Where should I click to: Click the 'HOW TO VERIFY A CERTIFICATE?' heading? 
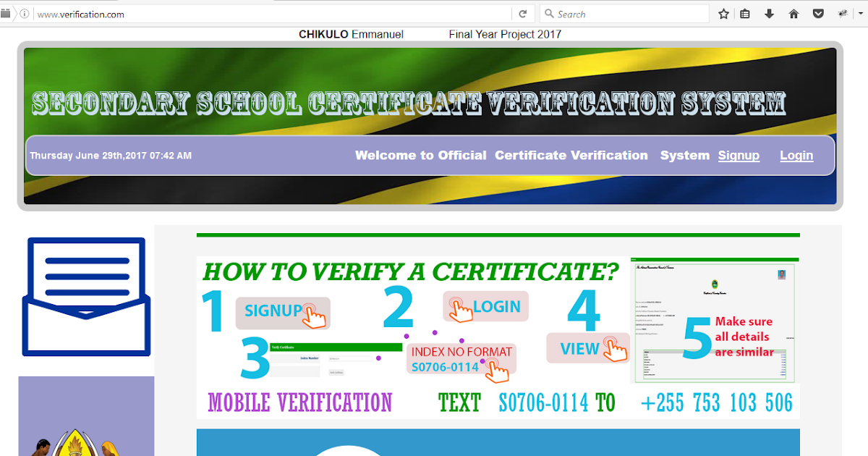pyautogui.click(x=411, y=272)
